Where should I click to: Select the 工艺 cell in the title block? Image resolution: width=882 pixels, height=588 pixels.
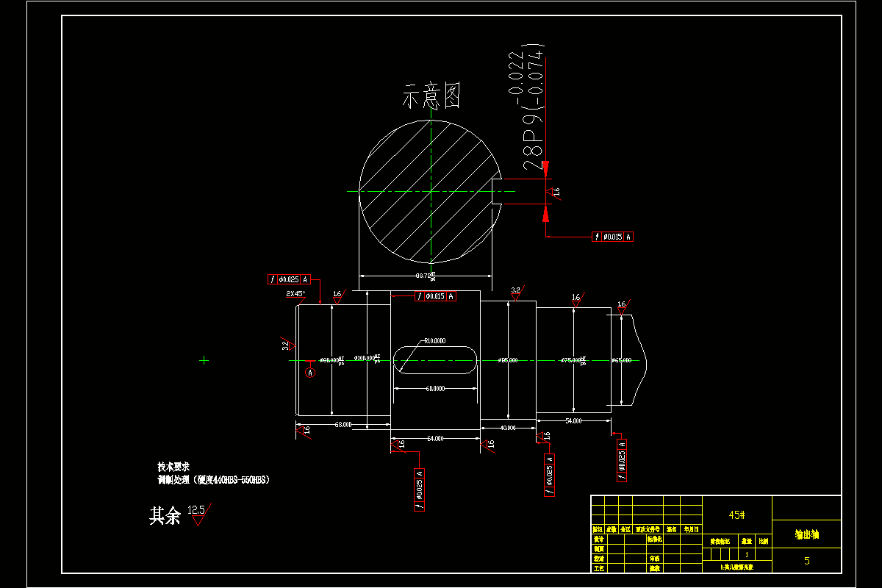[x=598, y=568]
